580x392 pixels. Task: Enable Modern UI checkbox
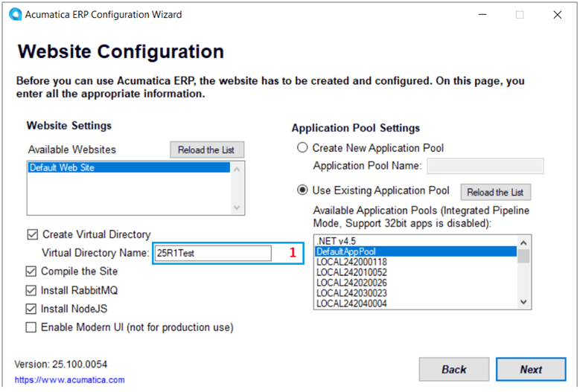coord(31,327)
